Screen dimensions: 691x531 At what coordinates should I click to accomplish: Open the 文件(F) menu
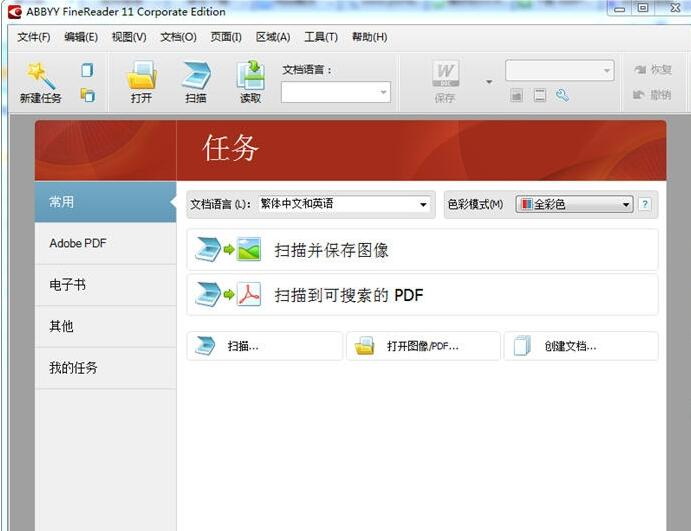click(x=33, y=37)
